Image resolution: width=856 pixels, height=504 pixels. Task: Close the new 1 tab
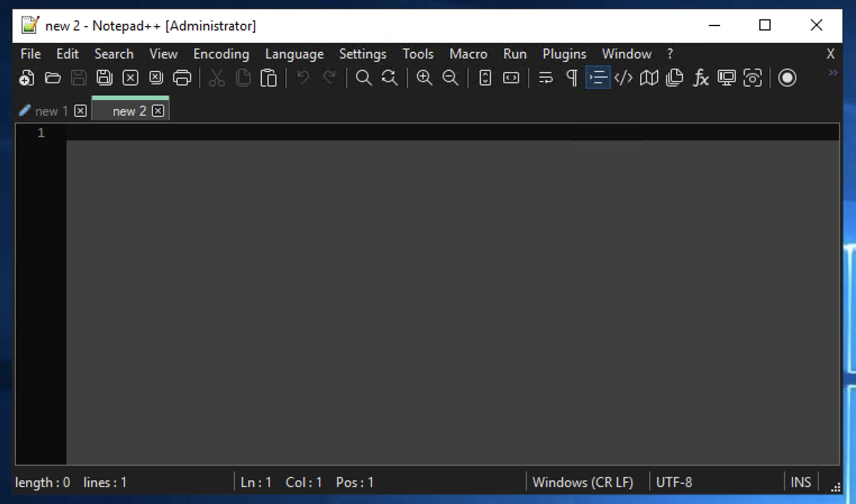tap(81, 111)
